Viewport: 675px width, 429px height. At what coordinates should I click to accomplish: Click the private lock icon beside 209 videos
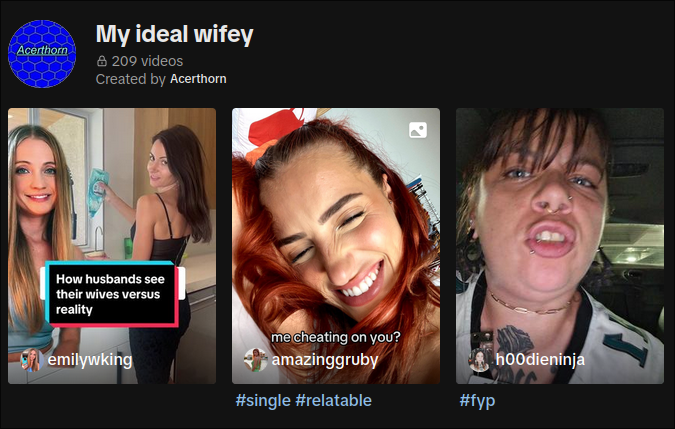pyautogui.click(x=102, y=61)
